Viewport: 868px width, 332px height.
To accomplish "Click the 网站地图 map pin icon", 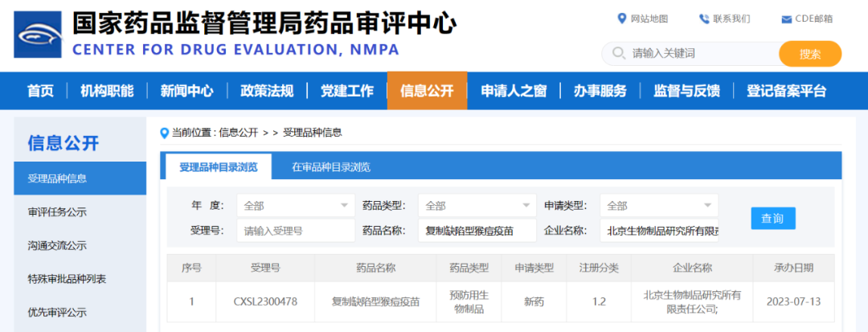I will pyautogui.click(x=621, y=18).
